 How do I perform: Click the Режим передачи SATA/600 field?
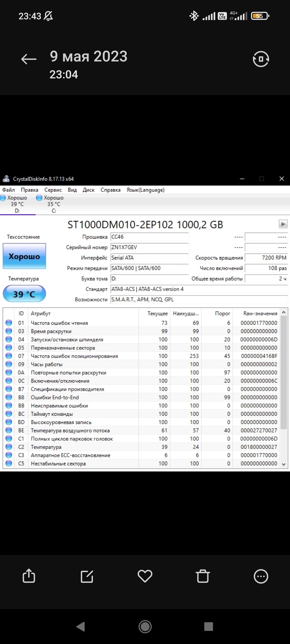(150, 268)
